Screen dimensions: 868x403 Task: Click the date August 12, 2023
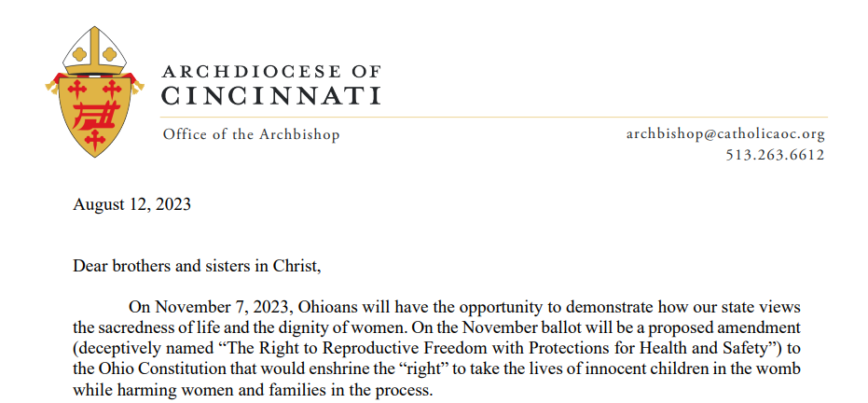pos(131,204)
